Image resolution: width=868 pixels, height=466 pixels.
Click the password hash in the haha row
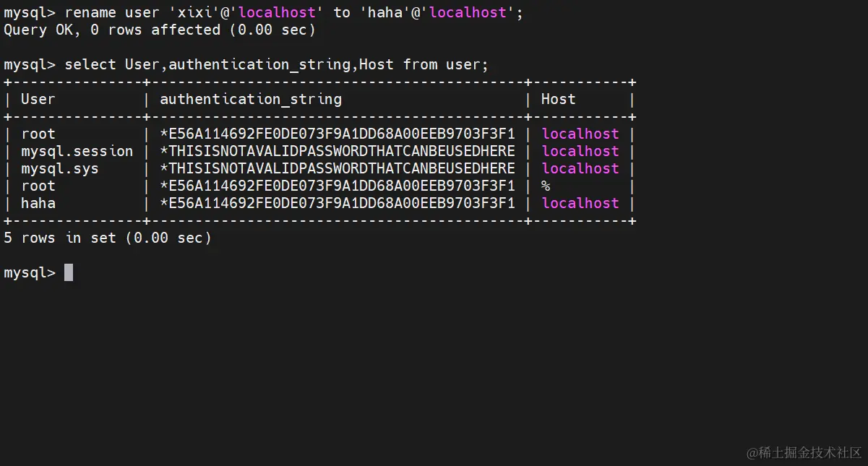338,203
